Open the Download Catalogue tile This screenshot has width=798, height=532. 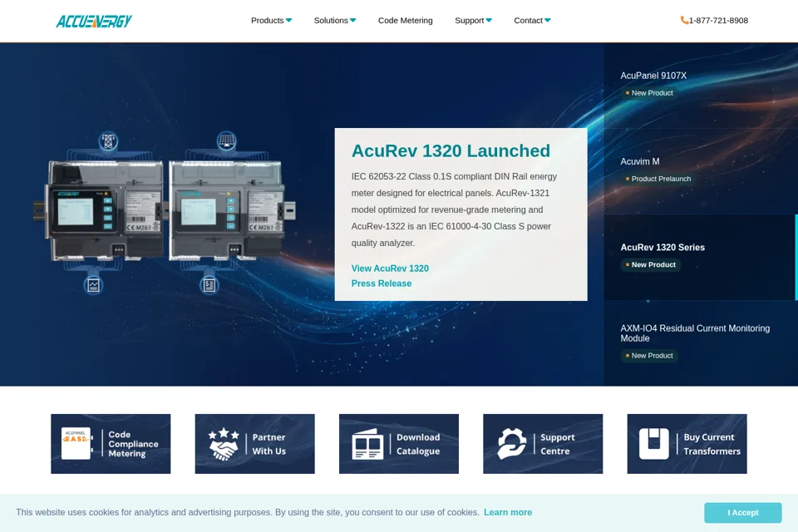398,444
